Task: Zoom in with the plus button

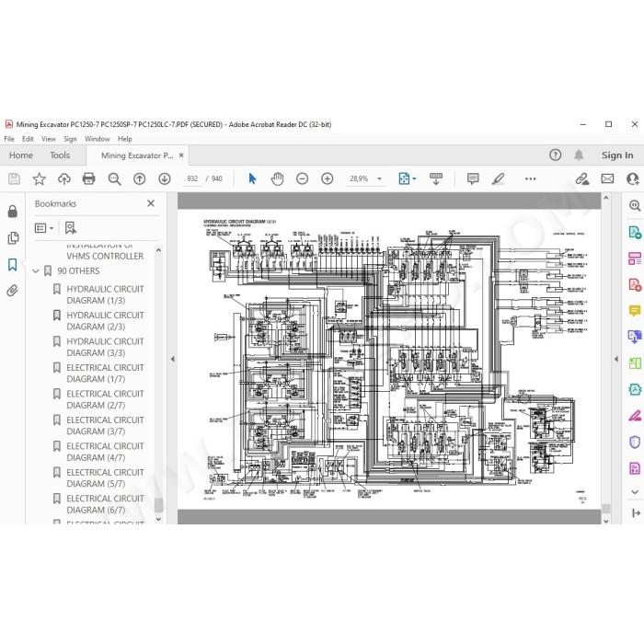Action: 327,178
